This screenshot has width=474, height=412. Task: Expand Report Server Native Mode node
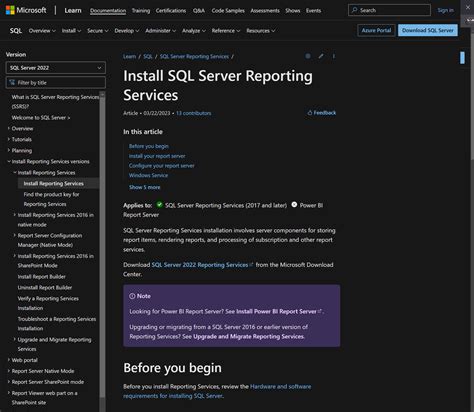[x=9, y=371]
